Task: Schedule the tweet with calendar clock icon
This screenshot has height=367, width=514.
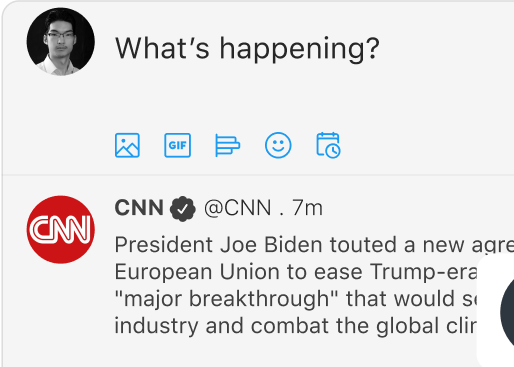Action: [x=328, y=145]
